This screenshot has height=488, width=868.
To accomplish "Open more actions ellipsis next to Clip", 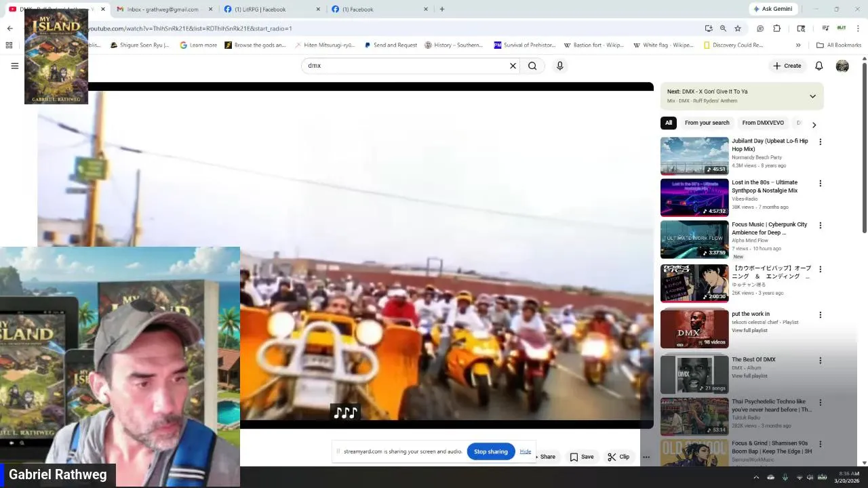I will click(646, 457).
